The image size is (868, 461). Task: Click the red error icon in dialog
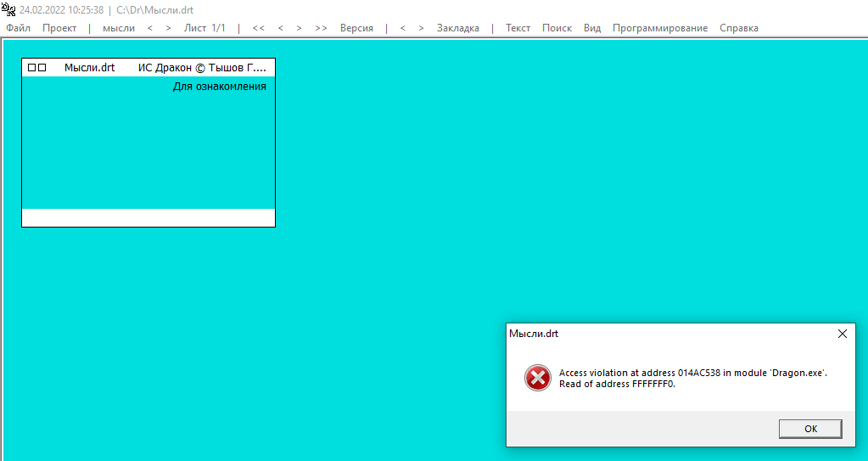[x=537, y=378]
